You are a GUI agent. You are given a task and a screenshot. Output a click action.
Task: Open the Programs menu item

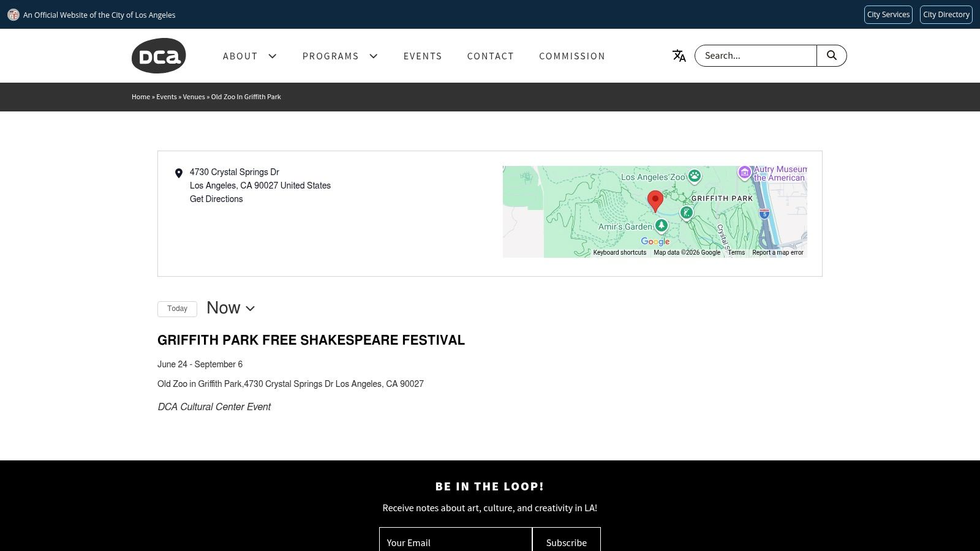pos(331,56)
